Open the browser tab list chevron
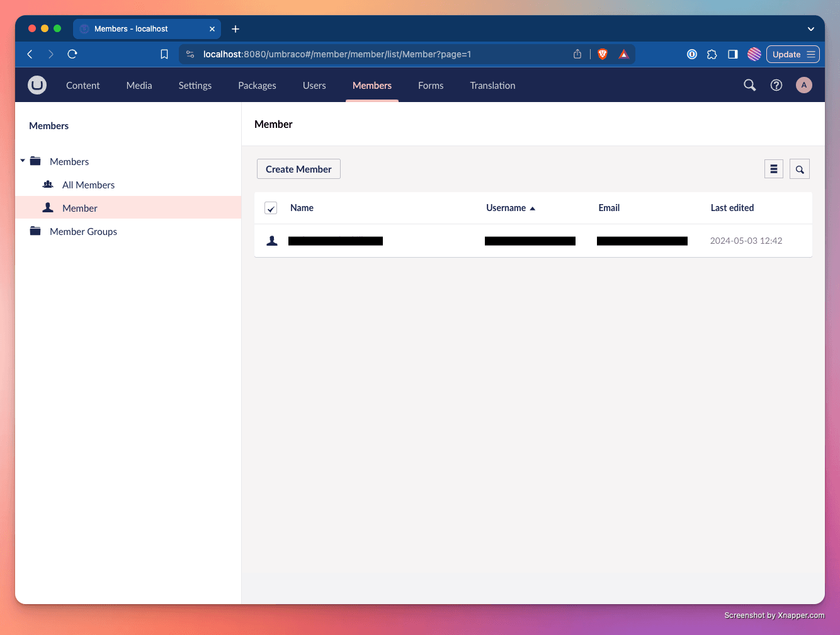 click(811, 28)
